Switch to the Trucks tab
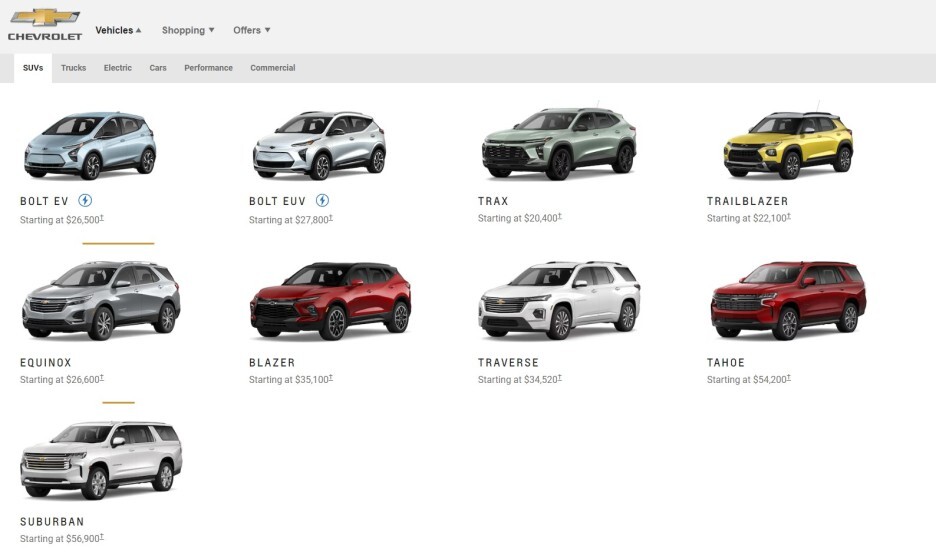The height and width of the screenshot is (555, 936). (x=73, y=68)
